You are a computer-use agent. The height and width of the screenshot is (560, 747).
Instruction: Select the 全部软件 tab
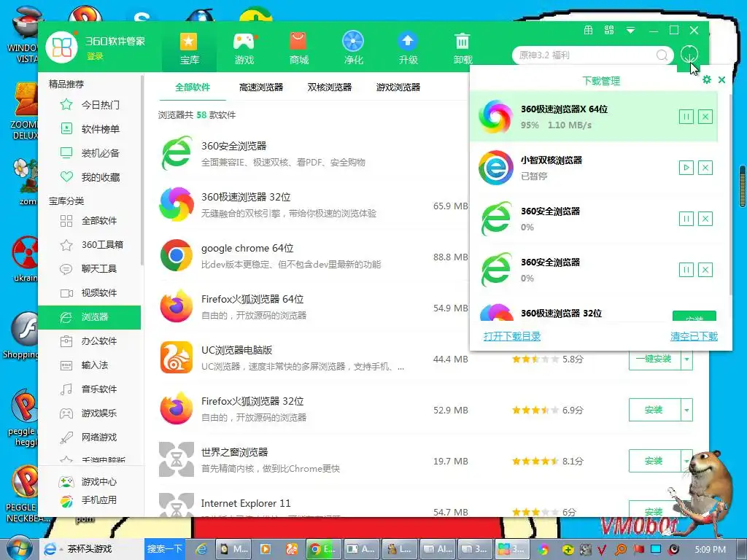point(193,87)
